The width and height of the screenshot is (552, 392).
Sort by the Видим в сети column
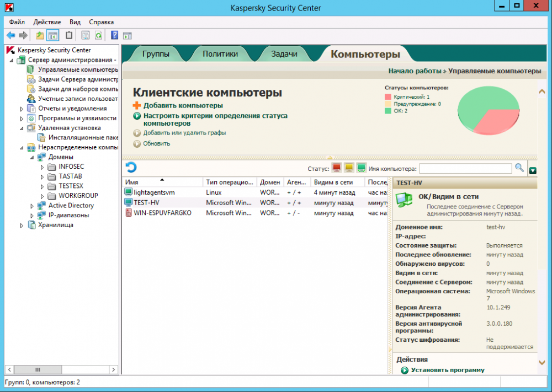click(337, 182)
